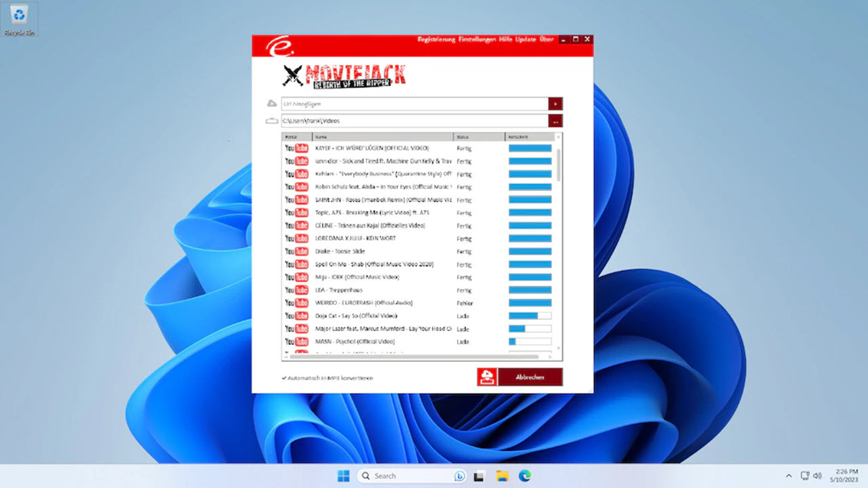This screenshot has height=488, width=868.
Task: Click the red download icon beside Abbrechen
Action: tap(487, 377)
